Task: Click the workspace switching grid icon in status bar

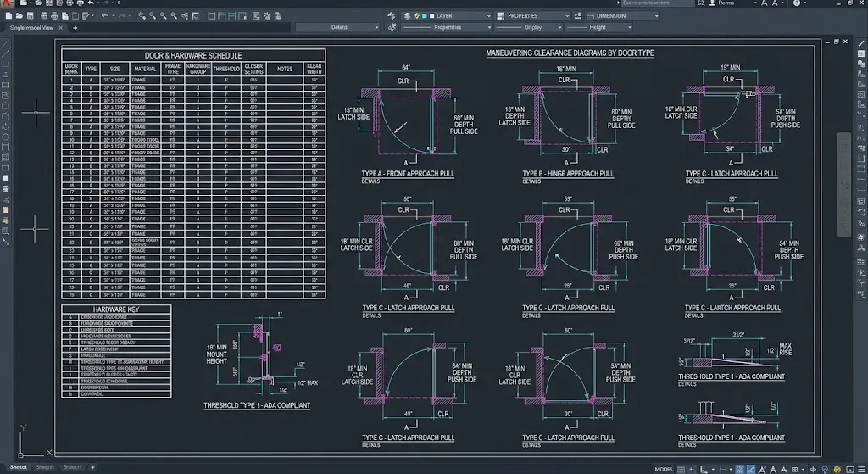Action: tap(795, 469)
